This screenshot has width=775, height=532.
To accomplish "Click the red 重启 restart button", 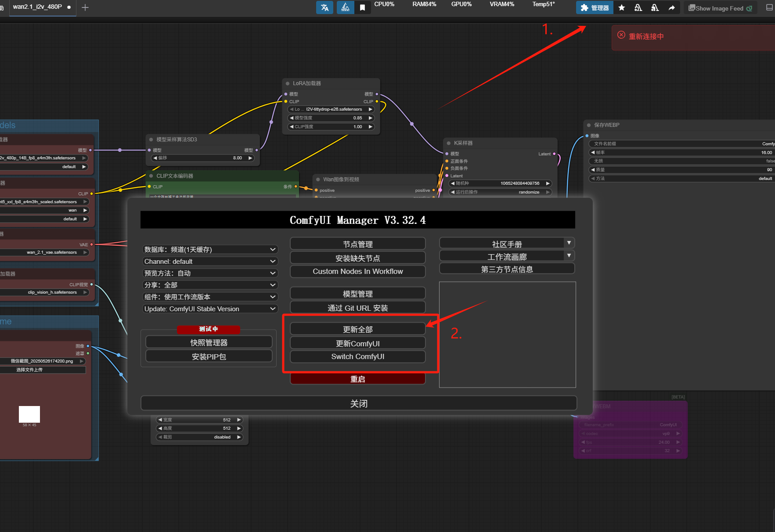I will (x=358, y=379).
